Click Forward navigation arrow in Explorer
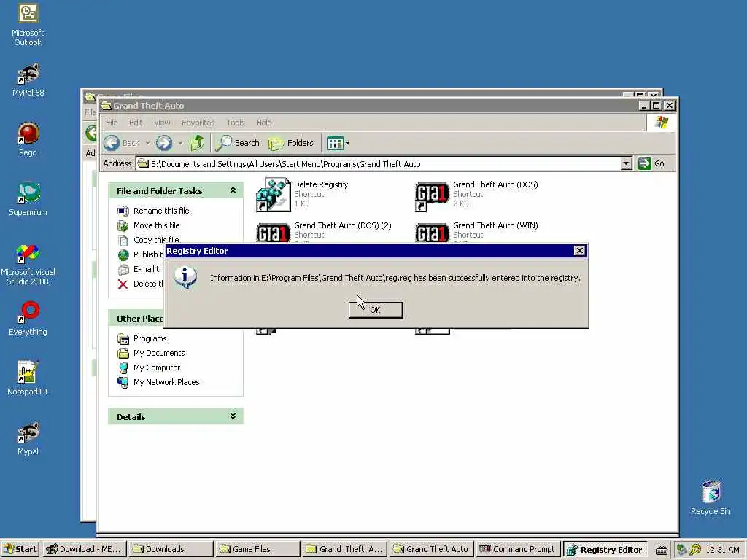The image size is (747, 560). [164, 143]
